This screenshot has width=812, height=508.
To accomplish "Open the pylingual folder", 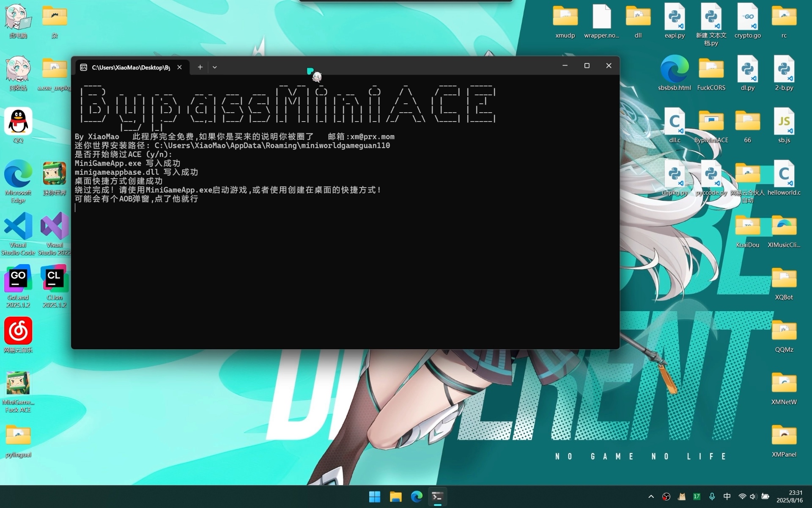I will 18,440.
